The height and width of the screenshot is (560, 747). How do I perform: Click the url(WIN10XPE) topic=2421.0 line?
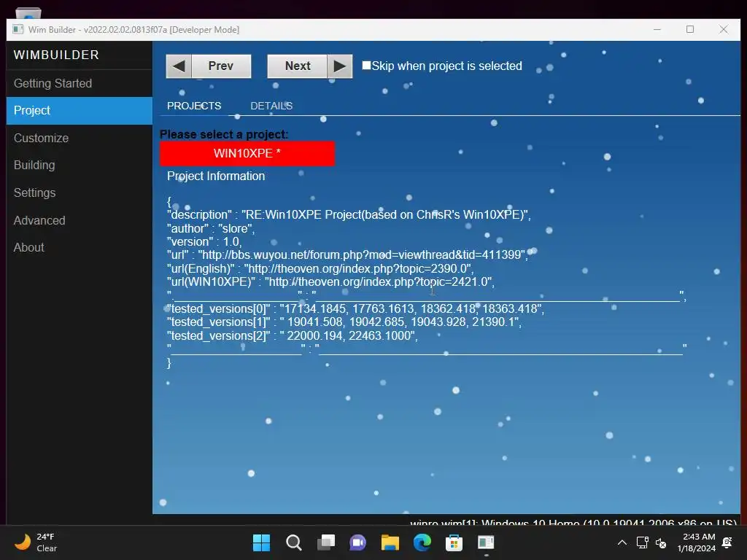click(x=330, y=282)
